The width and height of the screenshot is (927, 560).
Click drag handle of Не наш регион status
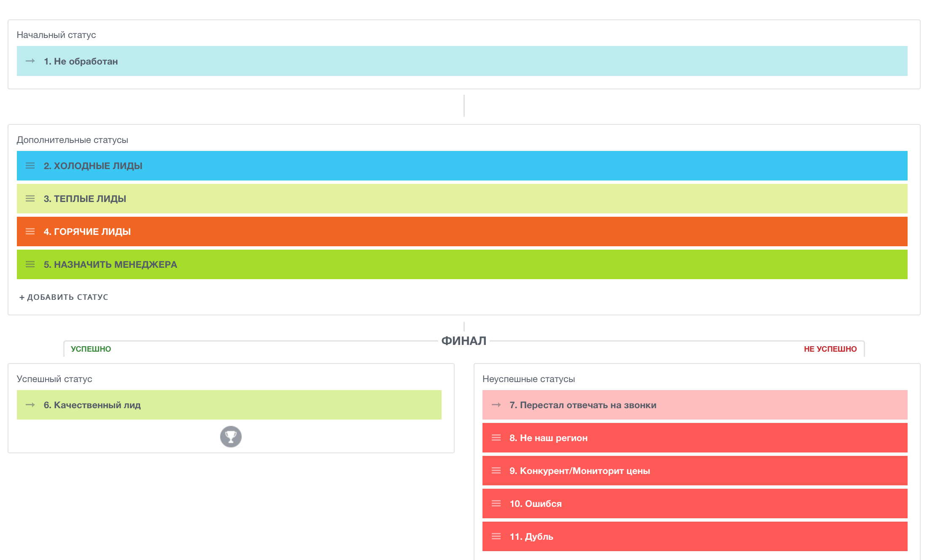496,438
